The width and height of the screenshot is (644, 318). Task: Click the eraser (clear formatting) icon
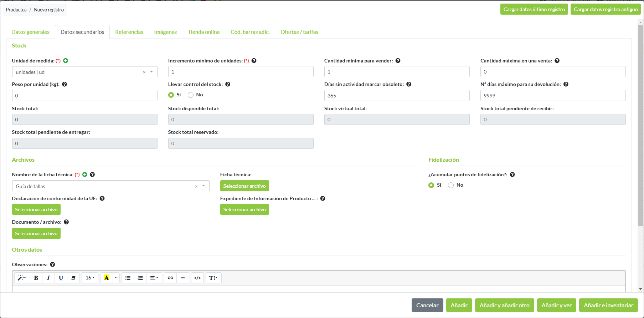point(73,278)
